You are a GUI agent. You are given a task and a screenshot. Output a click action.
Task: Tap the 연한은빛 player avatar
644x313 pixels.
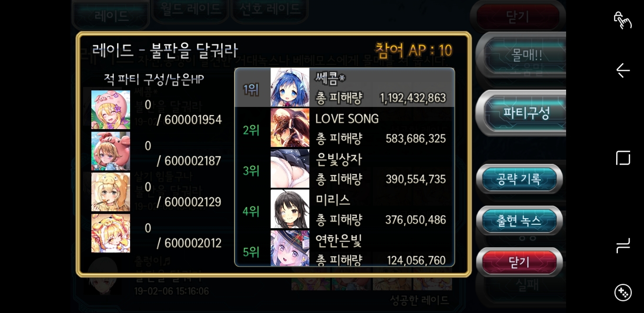[x=290, y=248]
